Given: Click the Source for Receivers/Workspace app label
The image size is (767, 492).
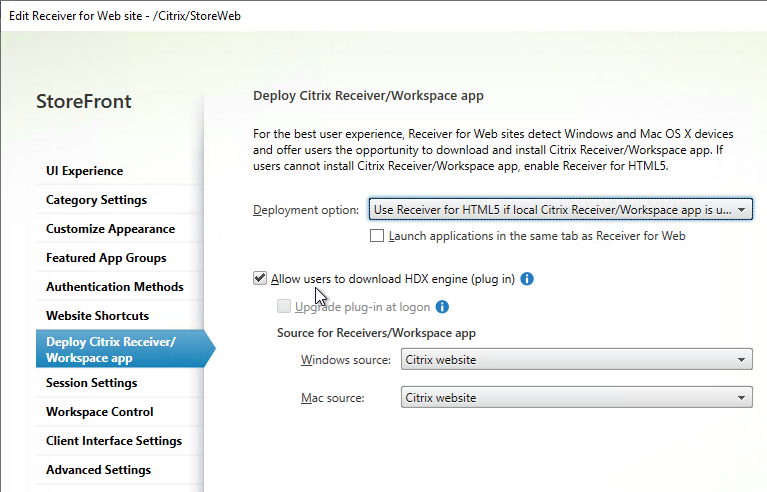Looking at the screenshot, I should tap(376, 333).
